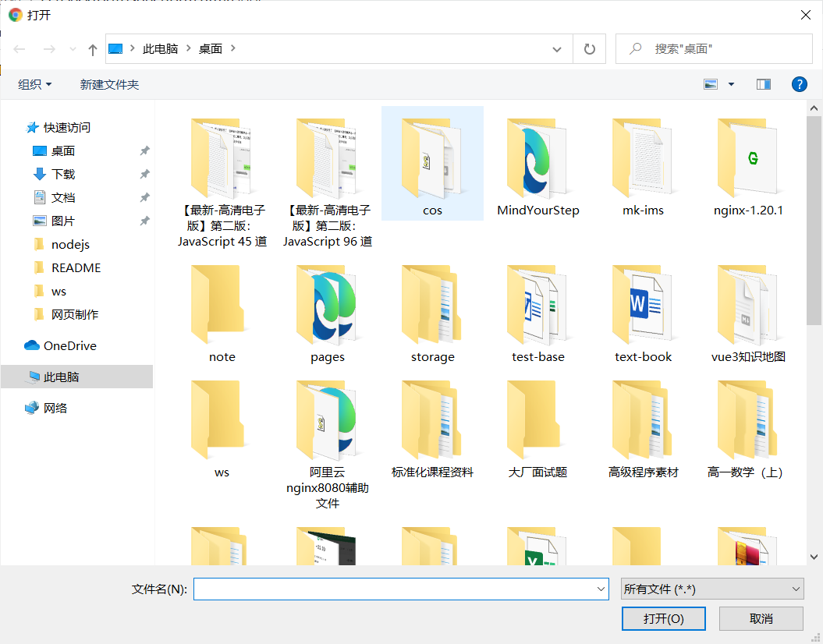Click the back navigation arrow

pos(19,48)
